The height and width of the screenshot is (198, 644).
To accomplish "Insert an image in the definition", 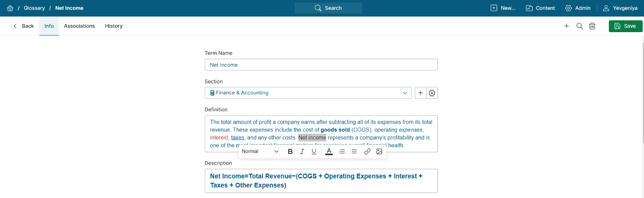I will click(x=379, y=151).
